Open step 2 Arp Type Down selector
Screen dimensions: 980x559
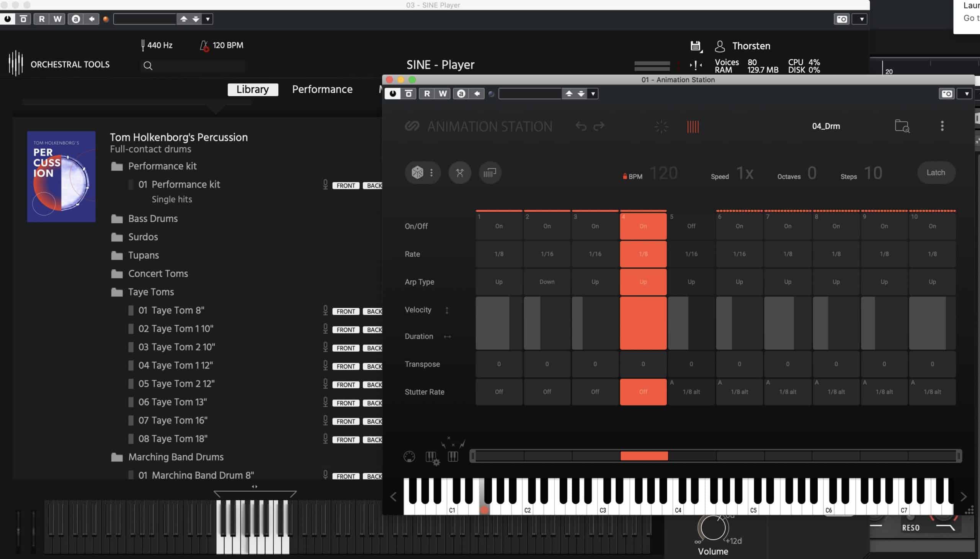pos(547,282)
